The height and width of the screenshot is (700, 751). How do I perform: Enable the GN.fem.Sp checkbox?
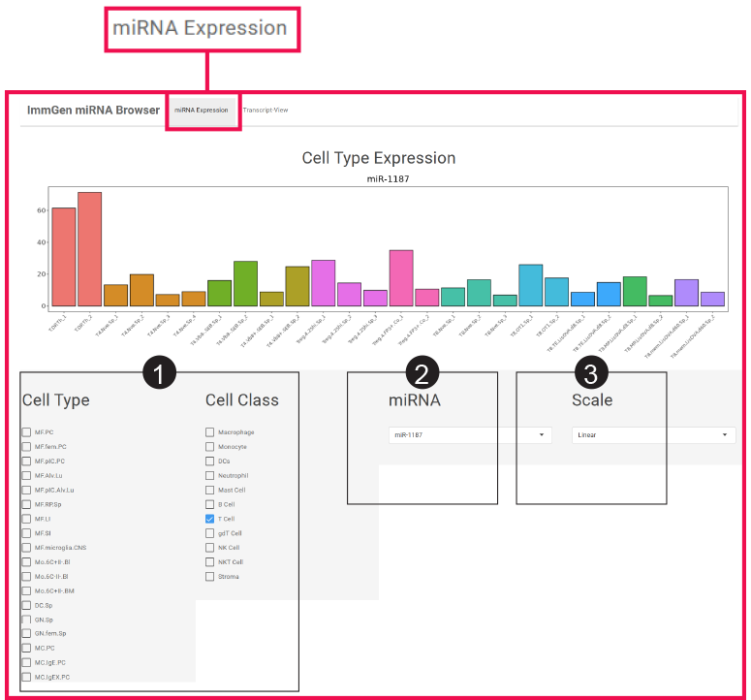[x=26, y=633]
